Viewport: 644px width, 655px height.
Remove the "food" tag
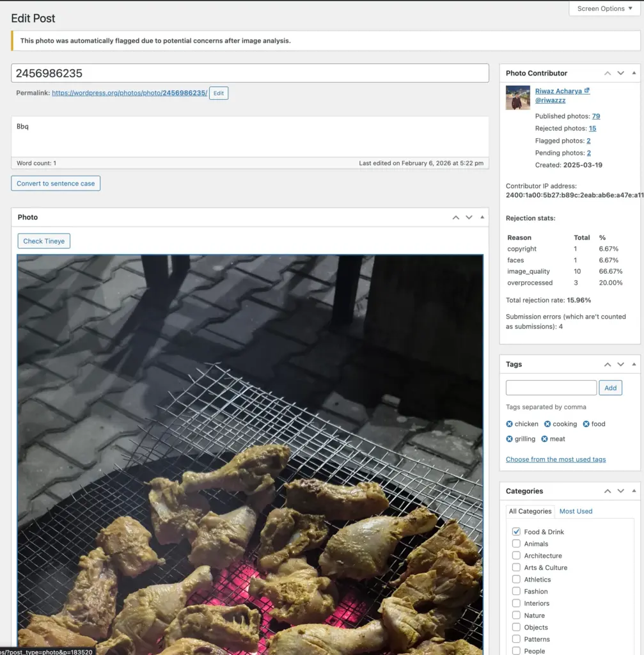pos(585,423)
